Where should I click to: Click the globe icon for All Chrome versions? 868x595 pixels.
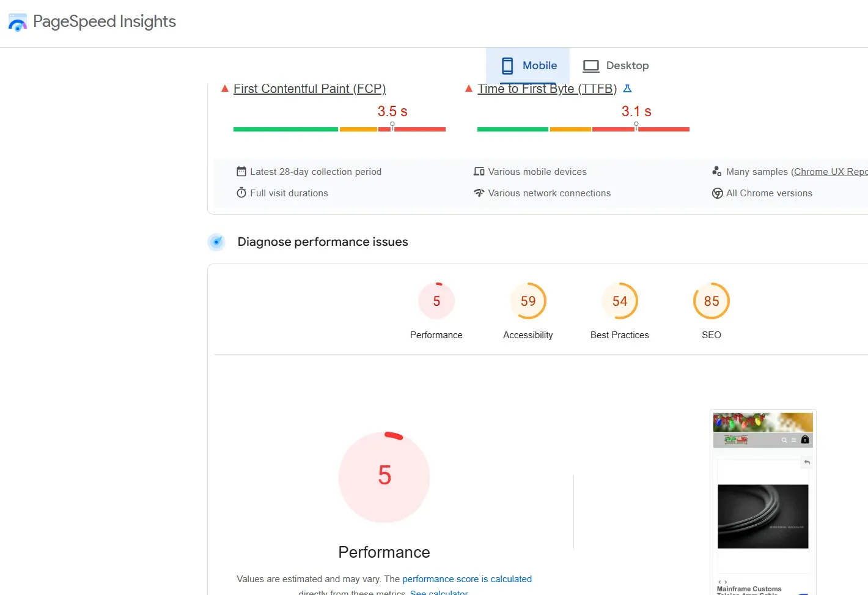point(717,193)
